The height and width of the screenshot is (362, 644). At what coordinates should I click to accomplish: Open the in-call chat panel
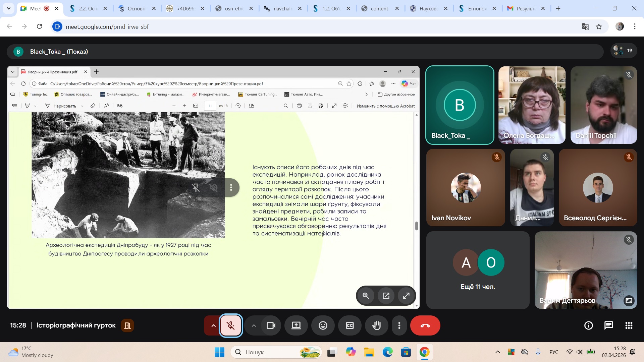tap(608, 325)
